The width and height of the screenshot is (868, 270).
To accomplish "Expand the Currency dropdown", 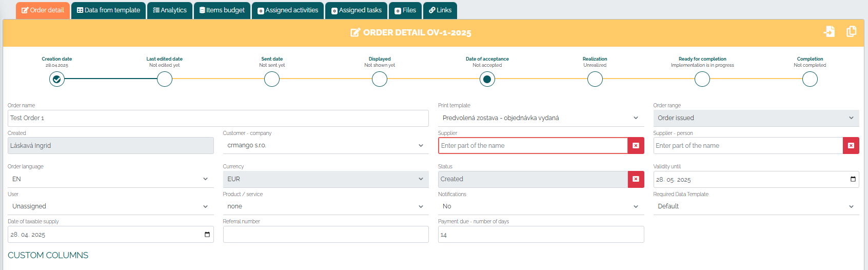I will click(x=326, y=179).
